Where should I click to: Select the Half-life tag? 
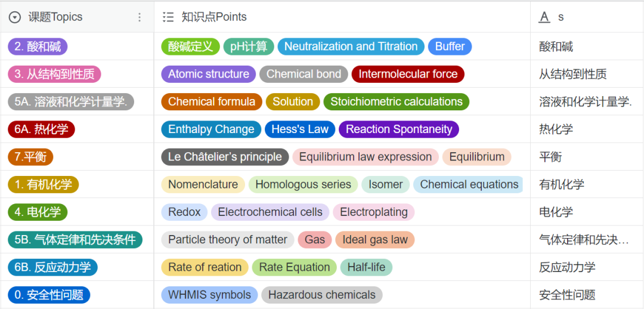click(x=366, y=267)
